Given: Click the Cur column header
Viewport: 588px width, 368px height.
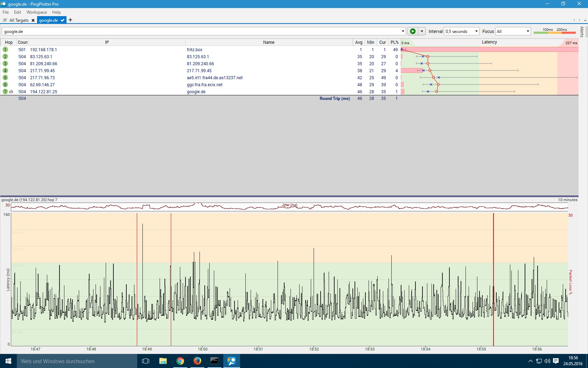Looking at the screenshot, I should pyautogui.click(x=383, y=42).
